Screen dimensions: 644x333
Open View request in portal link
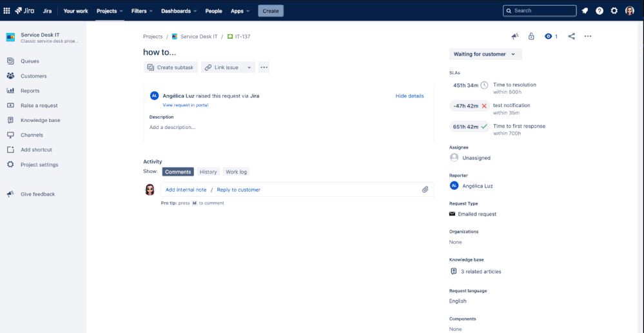click(x=185, y=105)
